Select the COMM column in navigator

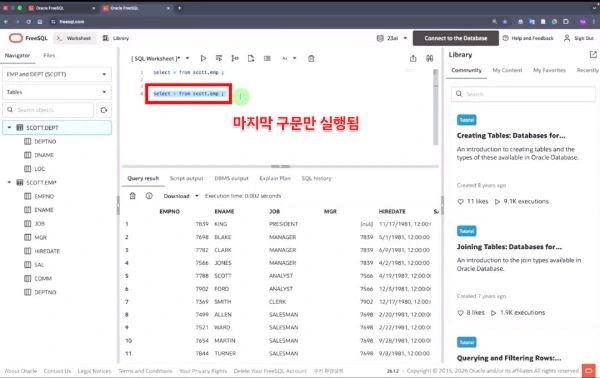(x=43, y=279)
